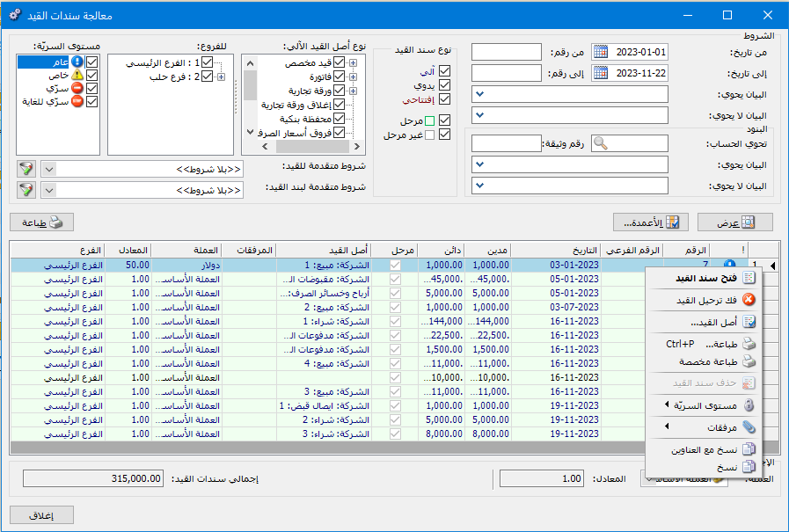Viewport: 789px width, 532px height.
Task: Toggle the 'فاتورة' origin checkbox
Action: coord(340,77)
